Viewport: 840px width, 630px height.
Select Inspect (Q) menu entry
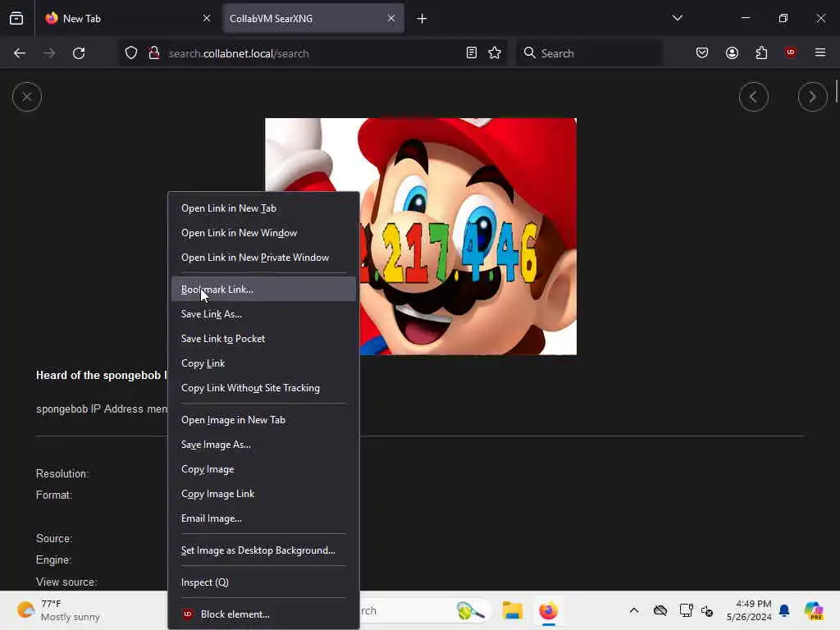pos(263,582)
